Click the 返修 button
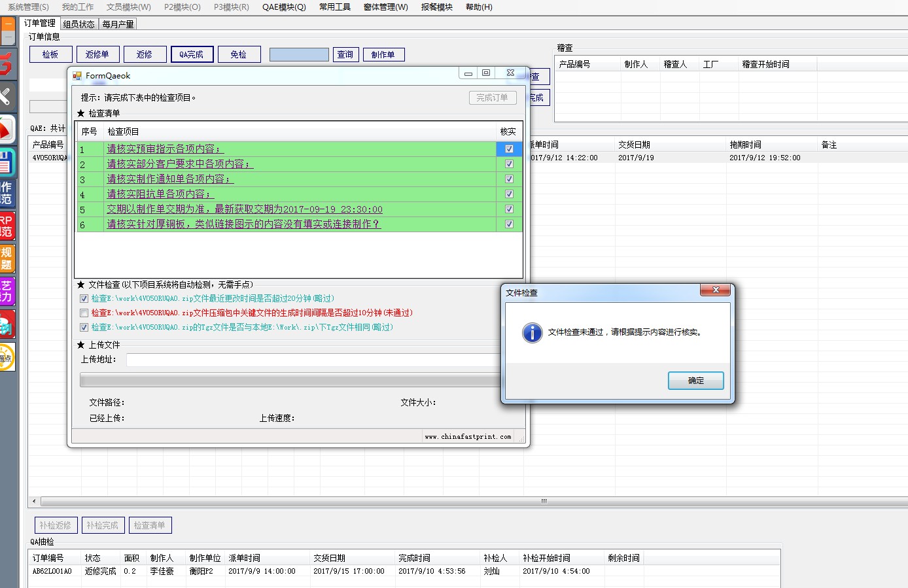 (145, 54)
